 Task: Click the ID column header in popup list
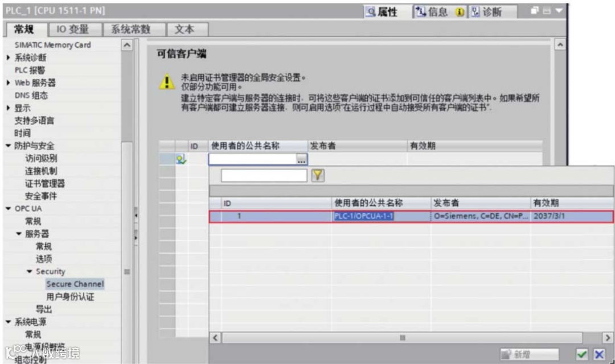point(276,203)
